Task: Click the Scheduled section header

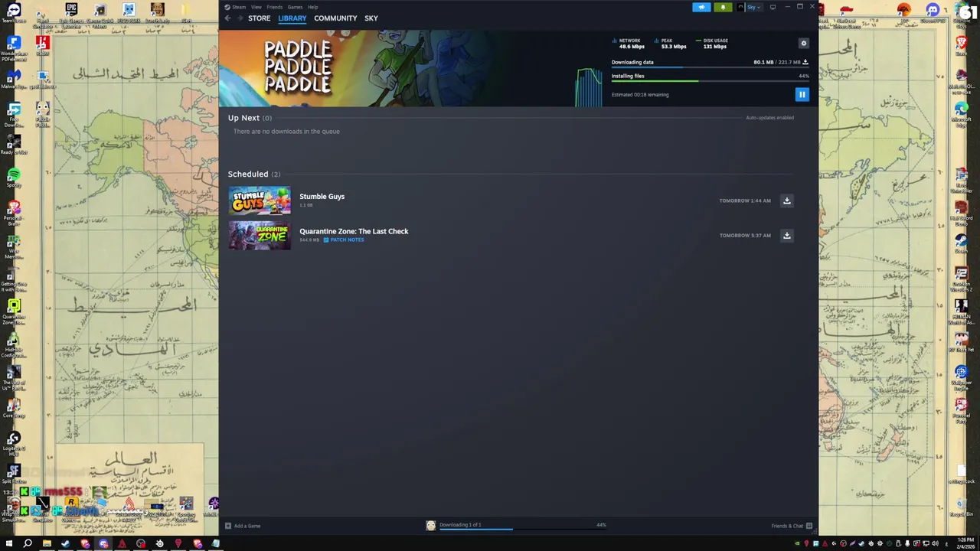Action: point(254,174)
